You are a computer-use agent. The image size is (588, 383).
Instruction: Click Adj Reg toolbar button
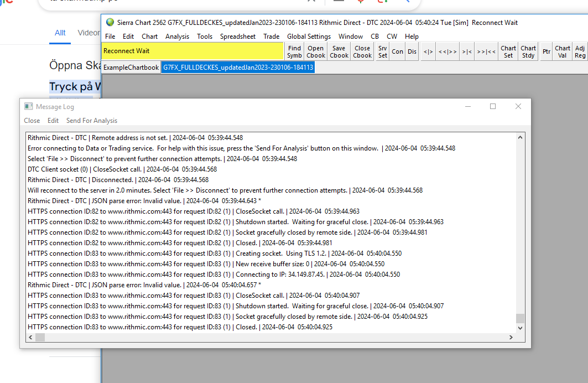tap(580, 51)
